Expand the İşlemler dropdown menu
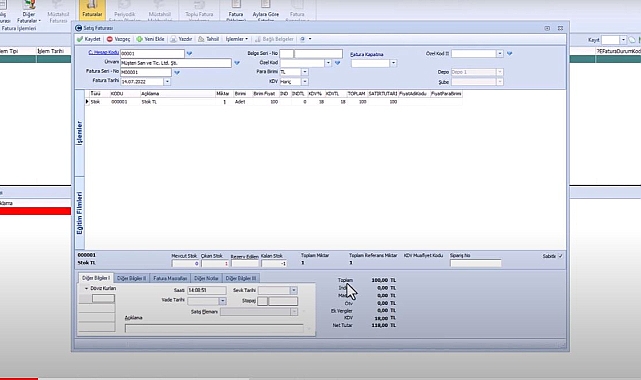641x380 pixels. pos(236,39)
